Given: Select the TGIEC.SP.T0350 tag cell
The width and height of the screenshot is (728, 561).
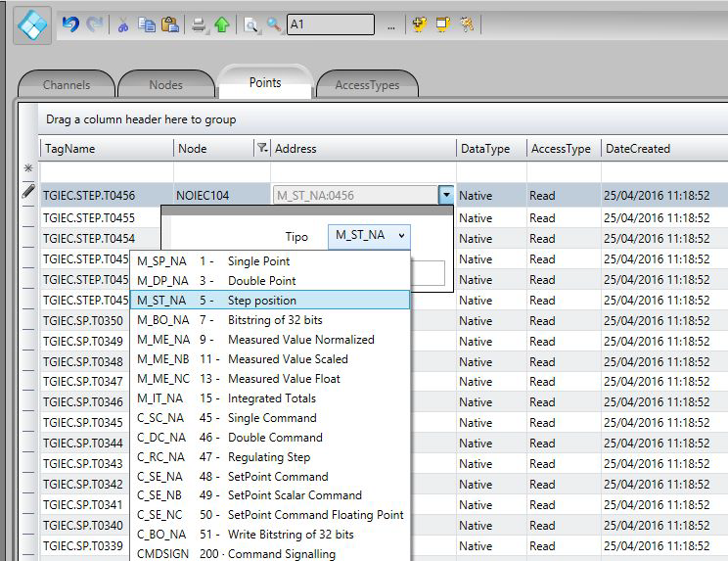Looking at the screenshot, I should pyautogui.click(x=84, y=320).
